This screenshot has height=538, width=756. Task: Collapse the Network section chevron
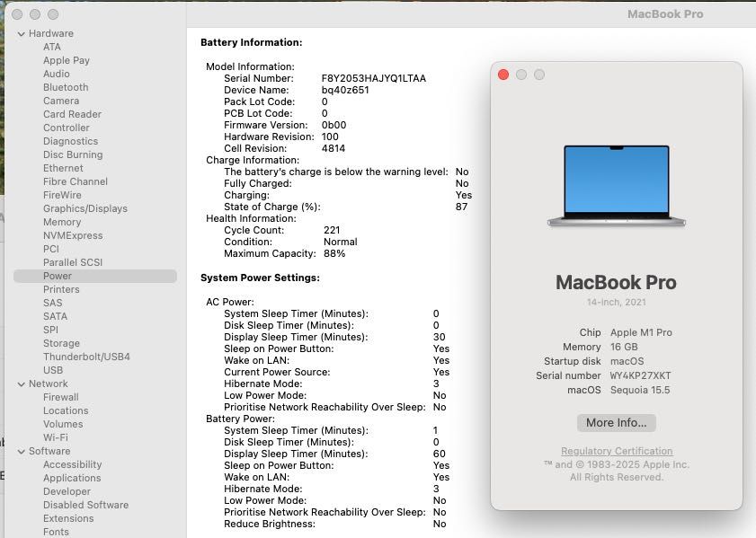tap(22, 384)
